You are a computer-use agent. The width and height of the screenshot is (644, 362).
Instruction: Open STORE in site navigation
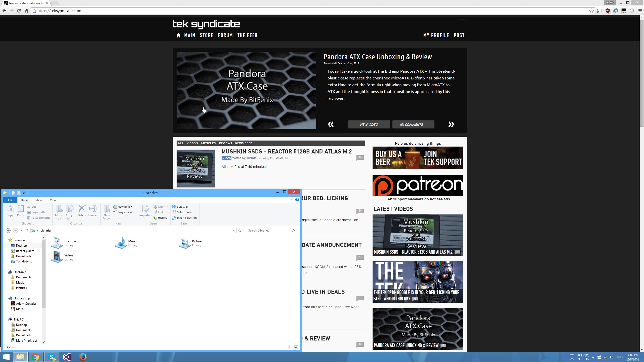[x=207, y=35]
